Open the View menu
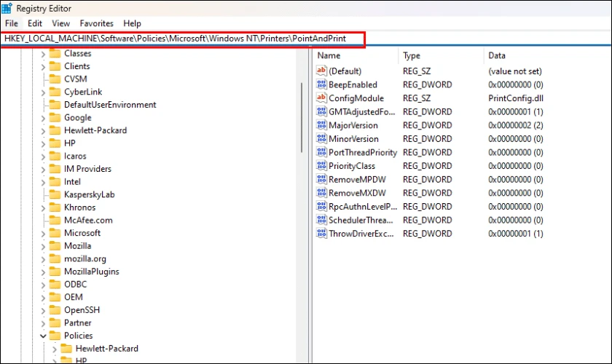Screen dimensions: 612x364 click(61, 23)
